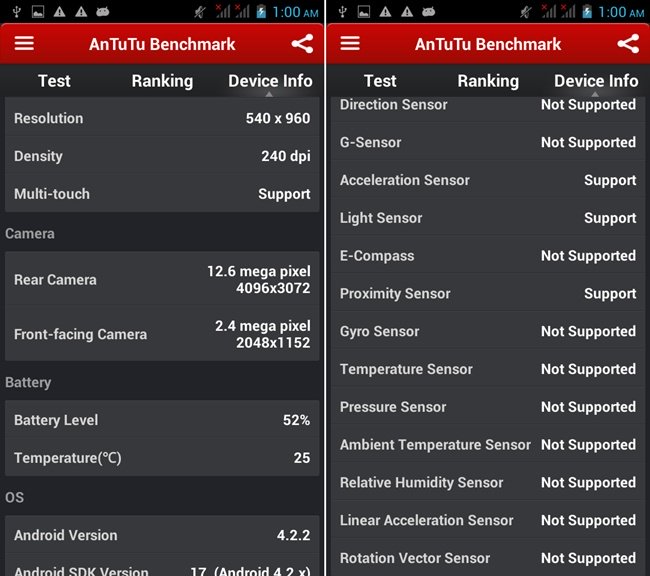
Task: Select Device Info tab on right screen
Action: (x=596, y=81)
